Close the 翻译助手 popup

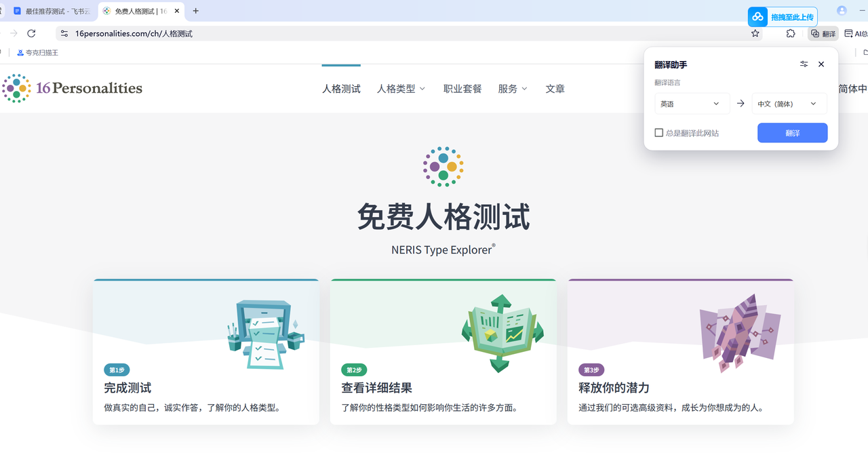coord(821,64)
